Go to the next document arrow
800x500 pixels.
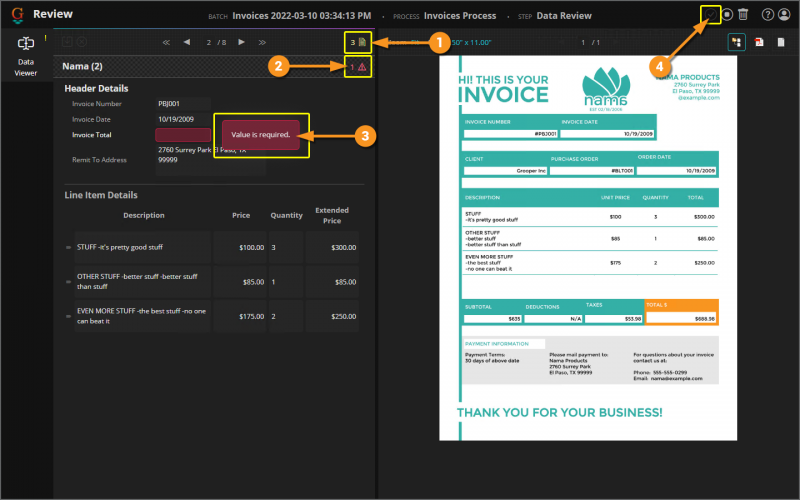click(241, 42)
